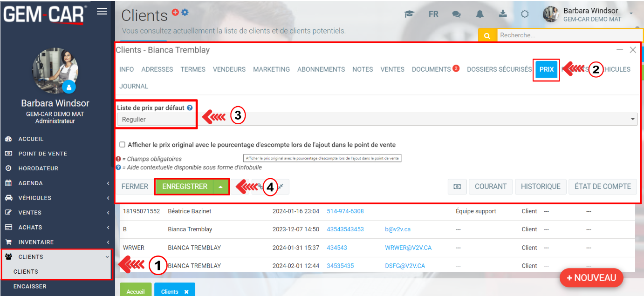The height and width of the screenshot is (296, 644).
Task: Open the blue gear settings beside Clients title
Action: [185, 13]
